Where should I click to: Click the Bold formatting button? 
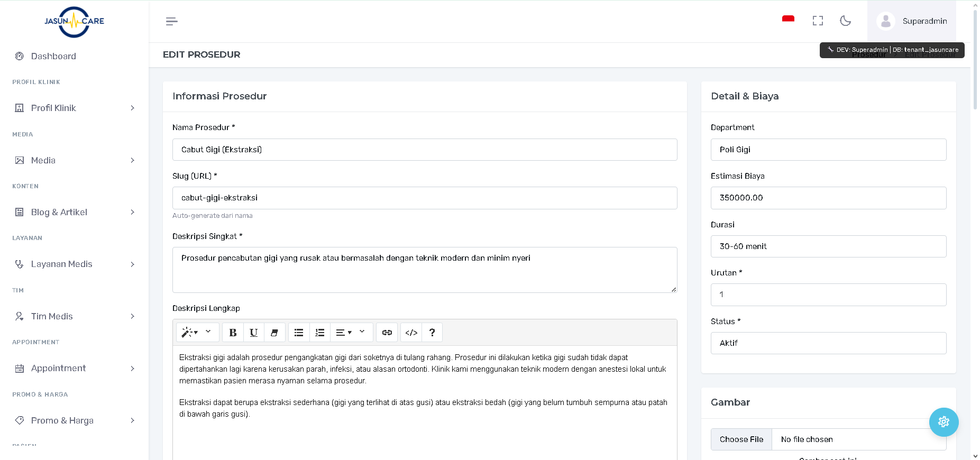[x=233, y=333]
